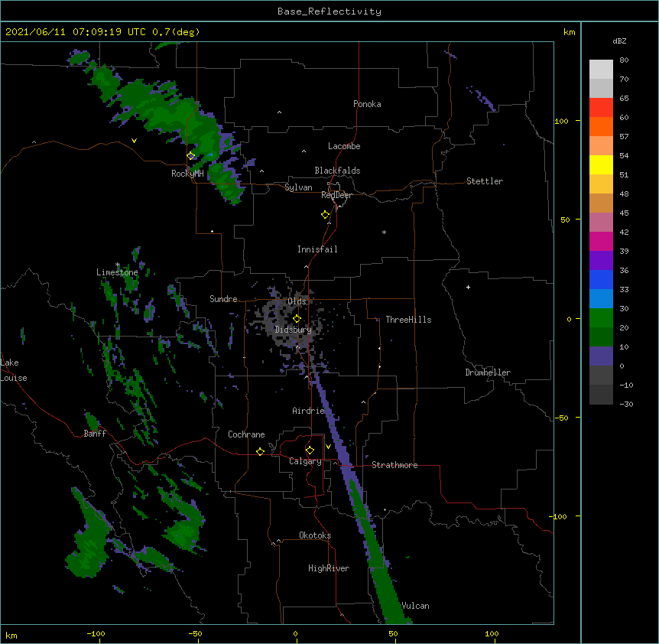Screen dimensions: 659x644
Task: Select the Stettler label
Action: pyautogui.click(x=484, y=181)
